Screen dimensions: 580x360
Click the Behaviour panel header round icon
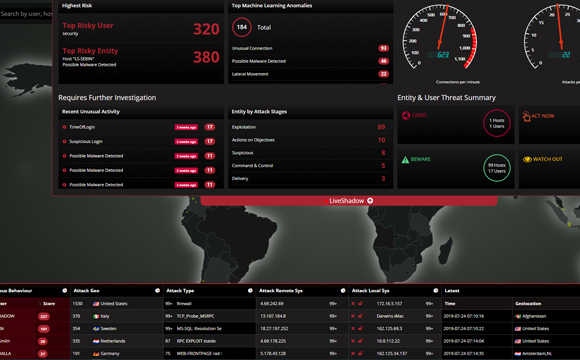65,290
